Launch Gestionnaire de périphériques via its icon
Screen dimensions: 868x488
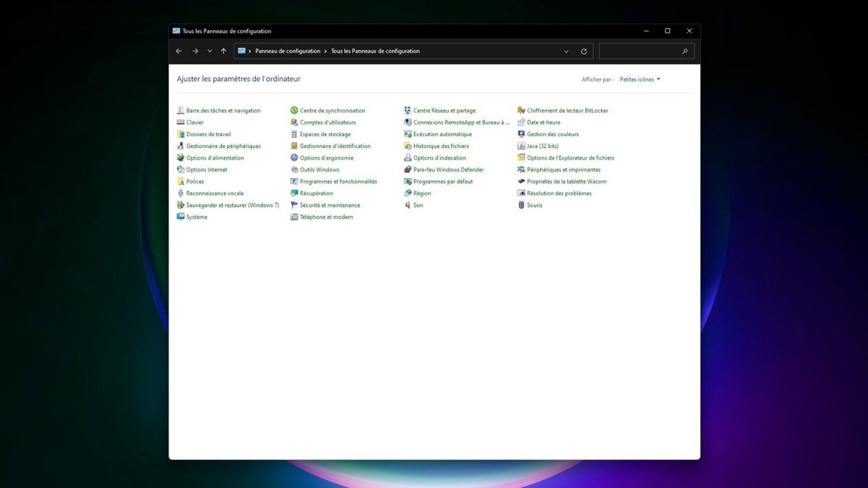[181, 146]
